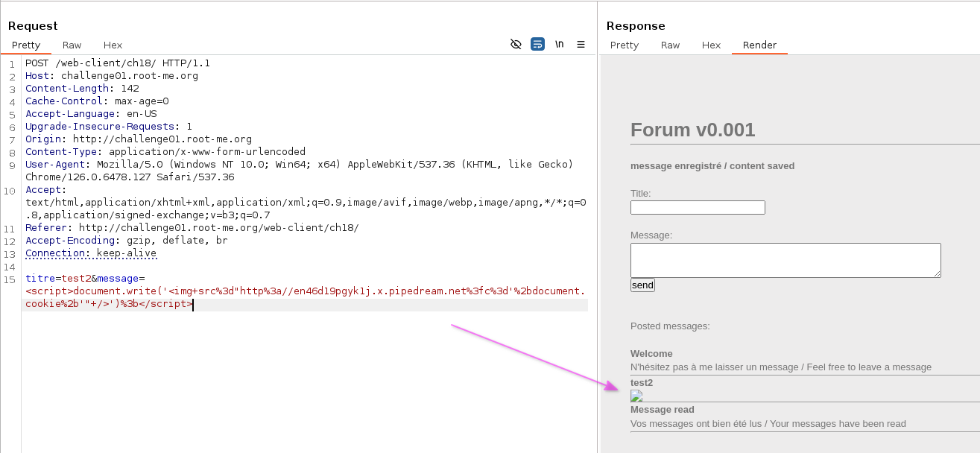Click the POST /web-client/ch18/ request line
Viewport: 980px width, 453px height.
coord(118,63)
